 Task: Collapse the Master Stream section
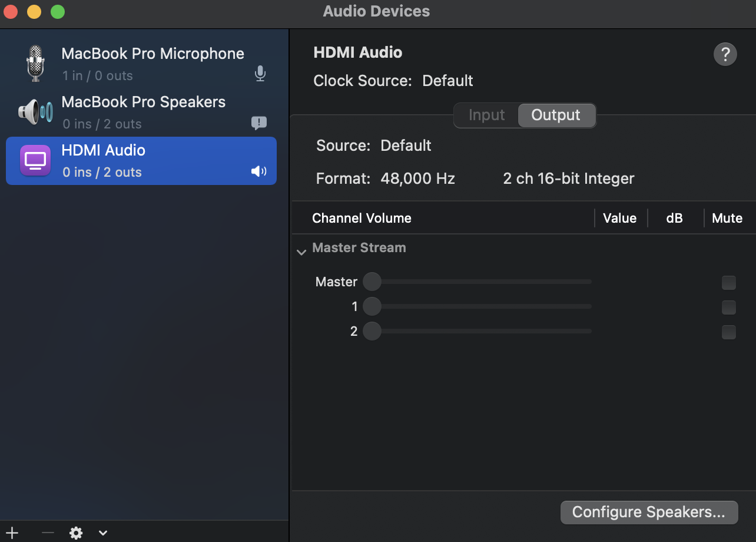pos(301,252)
